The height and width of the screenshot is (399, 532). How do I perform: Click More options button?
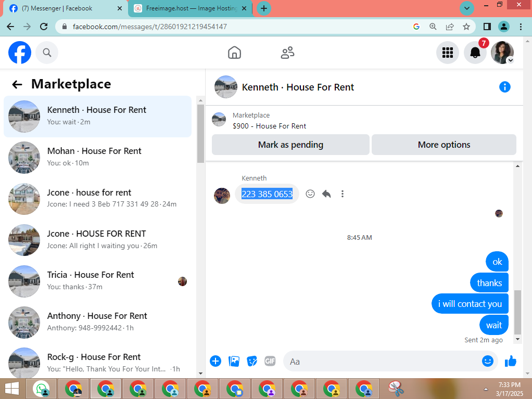click(444, 145)
